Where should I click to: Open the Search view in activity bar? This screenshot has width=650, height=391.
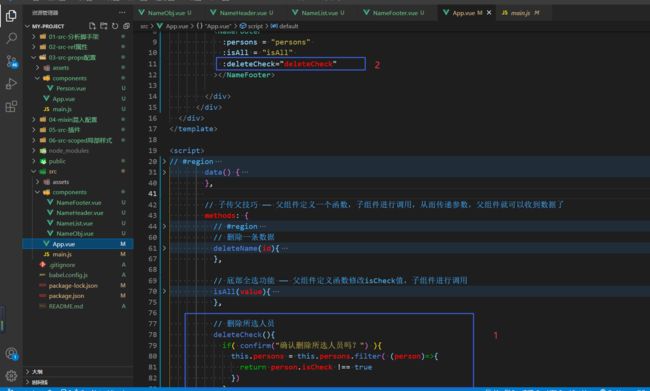(11, 38)
